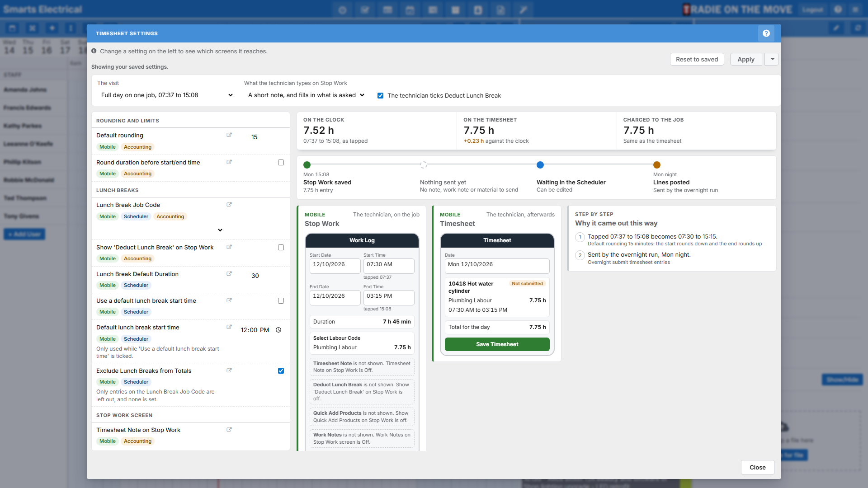This screenshot has width=868, height=488.
Task: Open link icon for Use a default lunch break start time
Action: pyautogui.click(x=229, y=300)
